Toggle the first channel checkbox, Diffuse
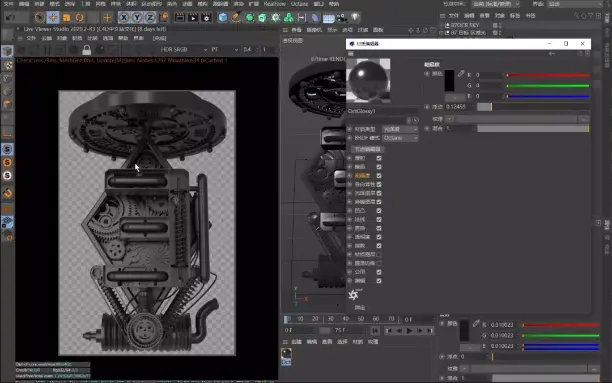 [379, 158]
